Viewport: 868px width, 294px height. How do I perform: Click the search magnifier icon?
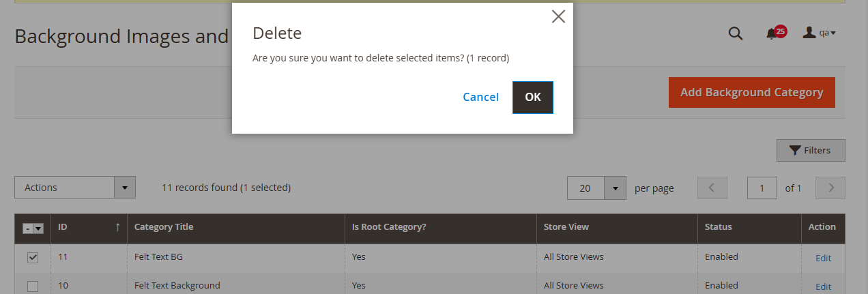(x=735, y=33)
